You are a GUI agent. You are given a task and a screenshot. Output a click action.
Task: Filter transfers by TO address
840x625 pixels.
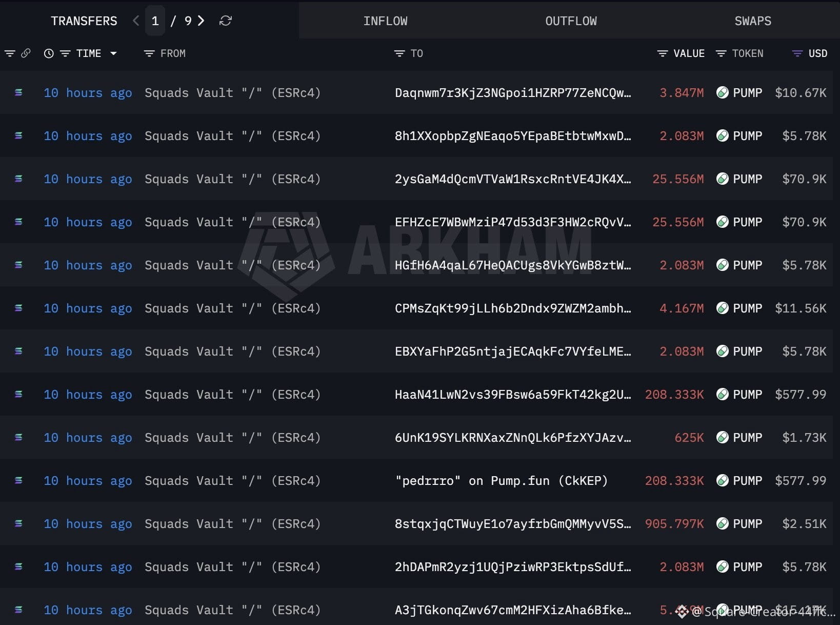399,53
